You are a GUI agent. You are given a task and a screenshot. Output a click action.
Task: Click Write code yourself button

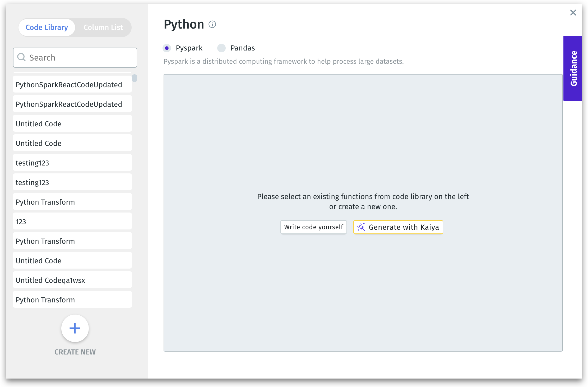pos(313,227)
